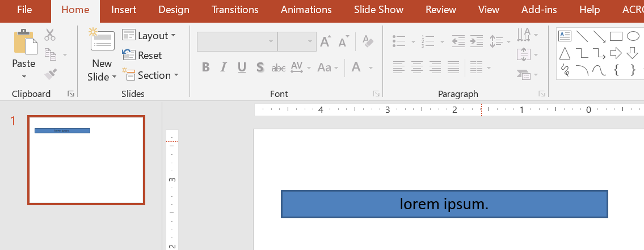This screenshot has width=644, height=250.
Task: Open the Section dropdown
Action: click(x=150, y=75)
